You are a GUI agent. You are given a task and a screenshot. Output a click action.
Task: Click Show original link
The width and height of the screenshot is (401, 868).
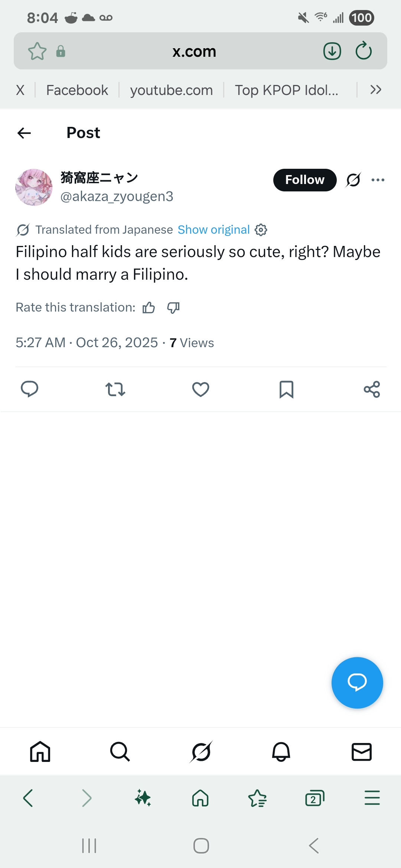tap(213, 230)
